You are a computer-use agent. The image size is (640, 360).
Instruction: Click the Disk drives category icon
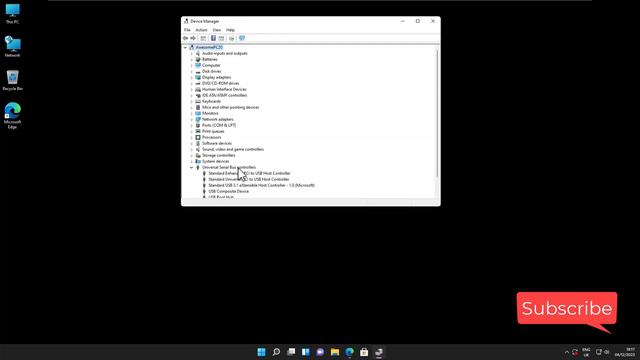point(198,71)
